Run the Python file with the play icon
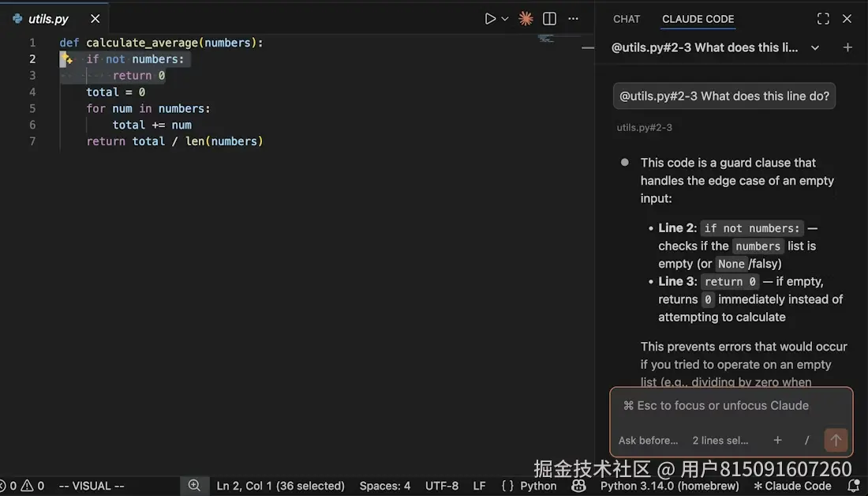Screen dimensions: 868x496 pos(489,17)
